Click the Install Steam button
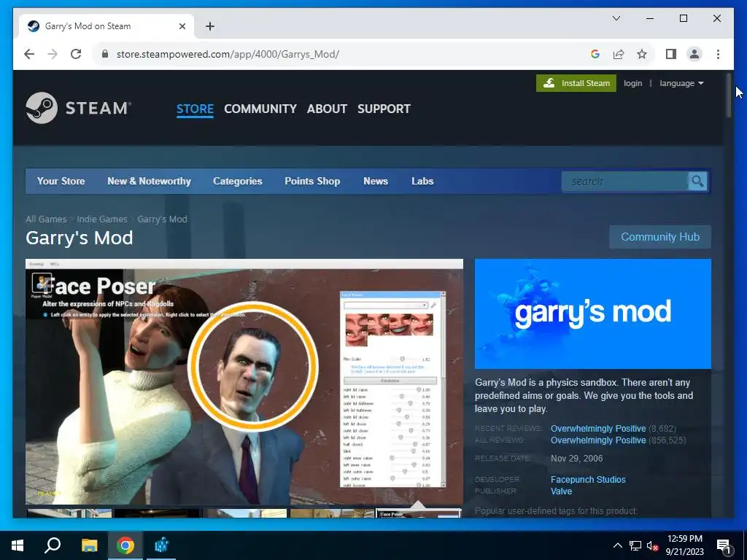This screenshot has height=560, width=747. tap(576, 83)
